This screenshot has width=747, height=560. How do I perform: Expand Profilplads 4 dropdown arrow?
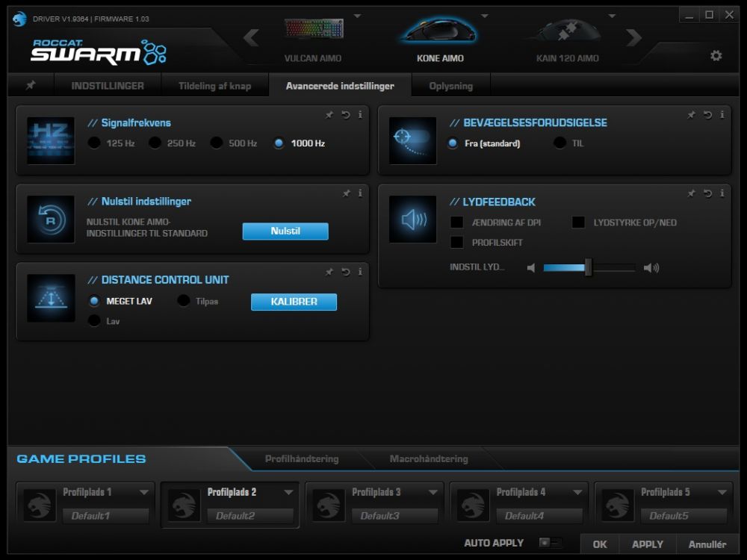(x=577, y=492)
